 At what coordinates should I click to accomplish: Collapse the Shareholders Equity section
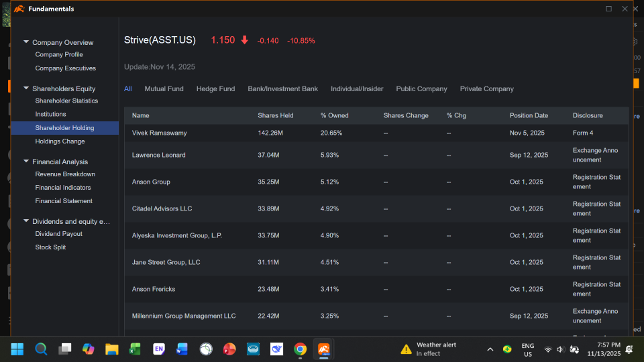pyautogui.click(x=26, y=88)
